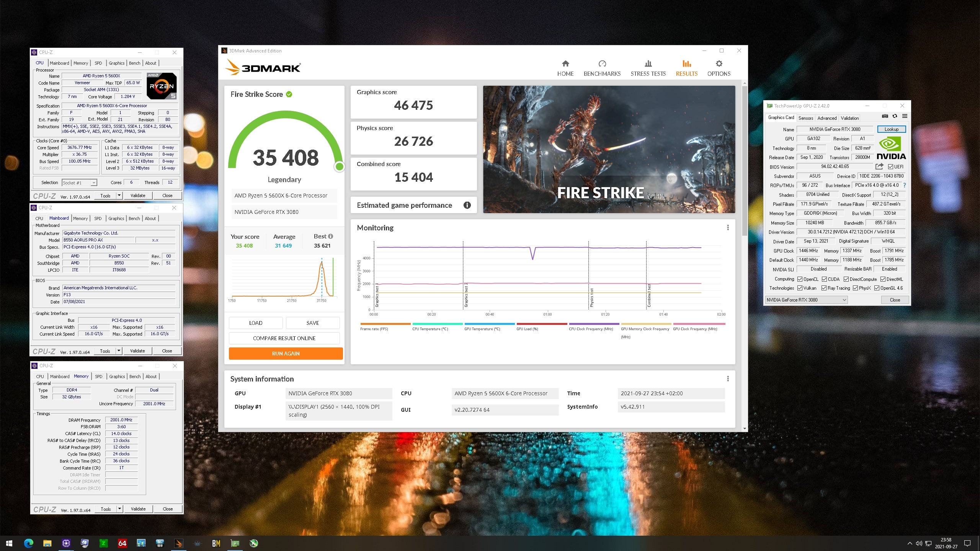The image size is (980, 551).
Task: Open the Bench tab in the top CPU-Z window
Action: click(x=134, y=63)
